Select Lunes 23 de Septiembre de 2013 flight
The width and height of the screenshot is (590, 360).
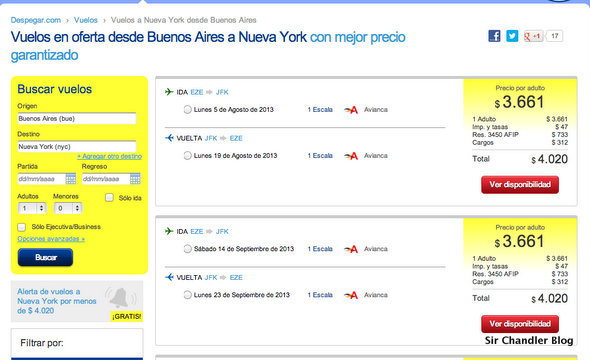[187, 295]
